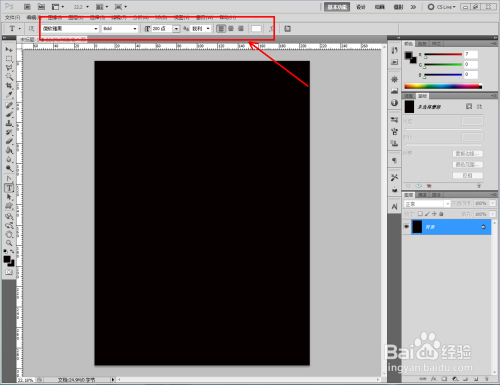Viewport: 500px width, 385px height.
Task: Toggle lock all in Layers panel
Action: (x=441, y=214)
